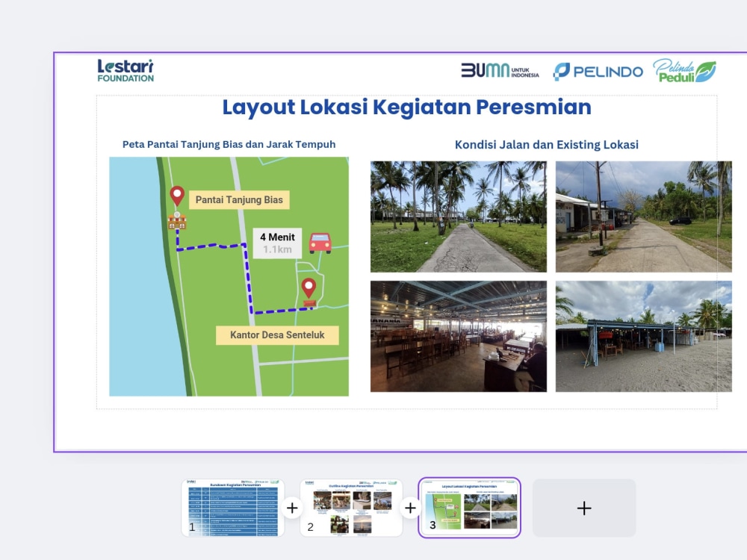Insert page between thumbnails 1 and 2
Image resolution: width=747 pixels, height=560 pixels.
292,508
